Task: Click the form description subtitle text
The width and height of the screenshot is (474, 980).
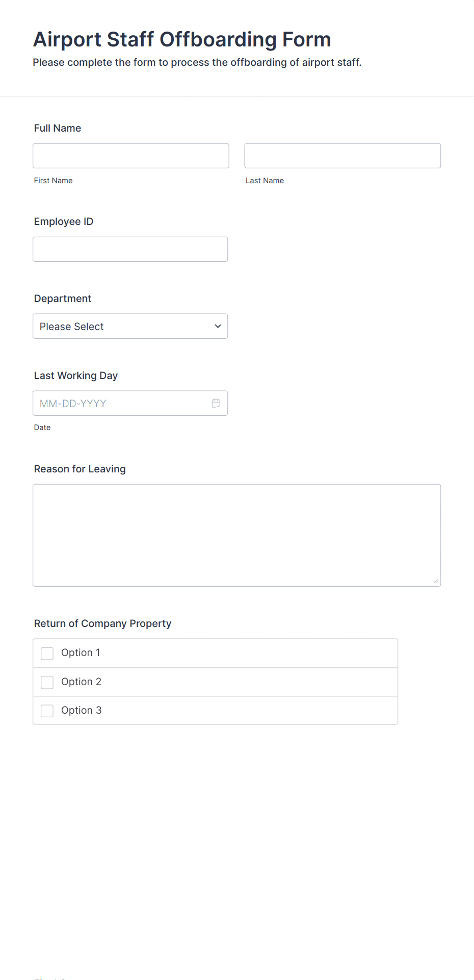Action: tap(197, 62)
